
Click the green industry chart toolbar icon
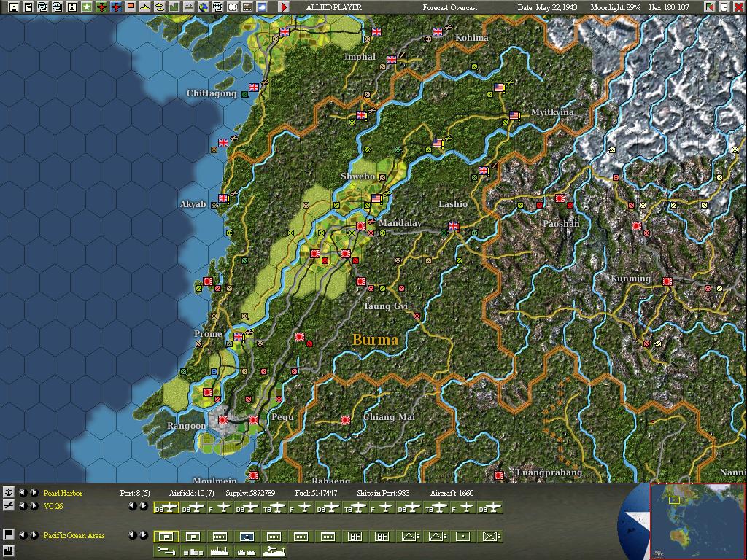click(x=174, y=7)
